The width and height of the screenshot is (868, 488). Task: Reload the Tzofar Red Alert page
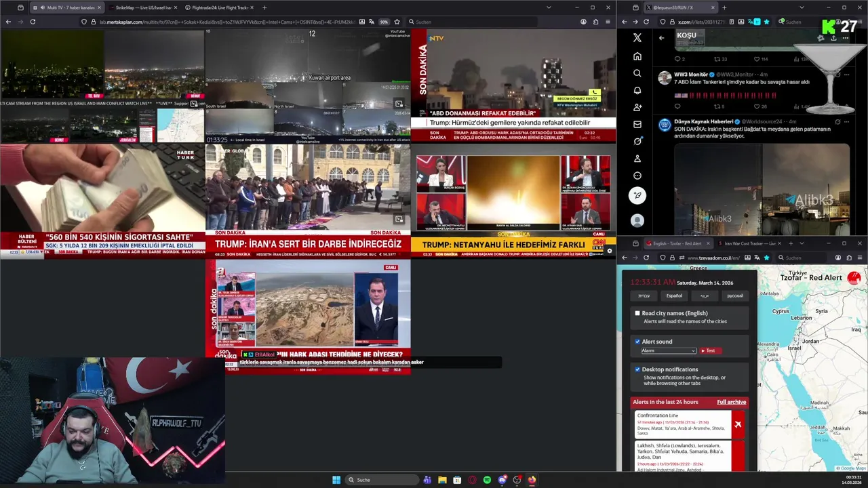tap(646, 258)
